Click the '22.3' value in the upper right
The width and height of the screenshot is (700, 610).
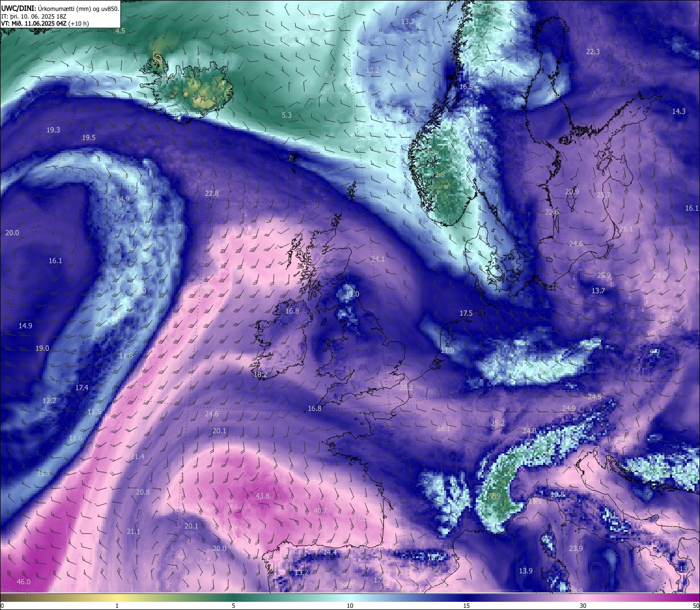click(x=593, y=52)
